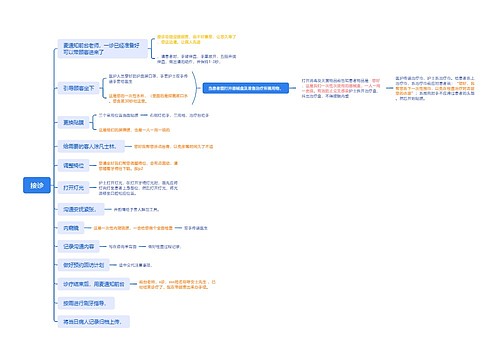Select the 沟通安抚紧张 node
This screenshot has height=360, width=500.
[81, 209]
